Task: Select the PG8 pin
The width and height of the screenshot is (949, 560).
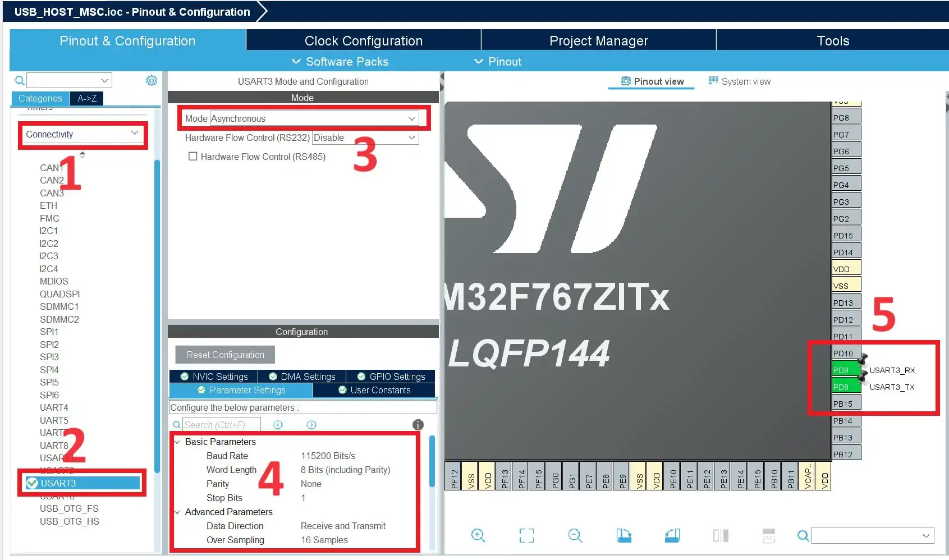Action: [846, 117]
